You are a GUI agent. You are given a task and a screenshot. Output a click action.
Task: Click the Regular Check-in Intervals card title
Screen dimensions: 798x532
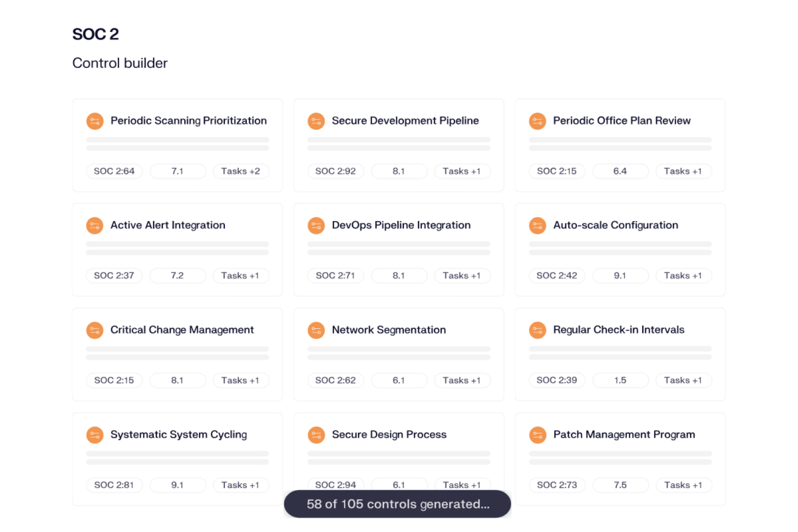(x=618, y=330)
